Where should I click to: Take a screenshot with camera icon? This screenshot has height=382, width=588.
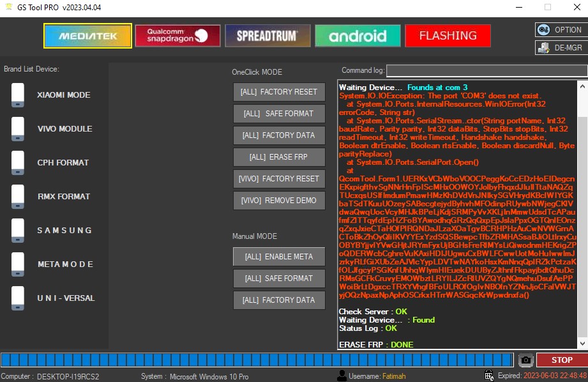click(x=525, y=360)
